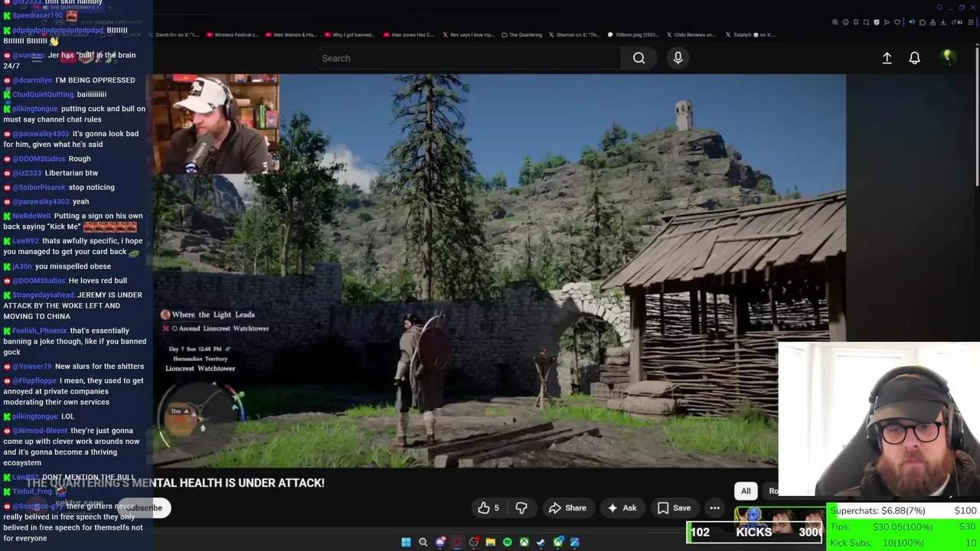The width and height of the screenshot is (980, 551).
Task: Click the YouTube search input field
Action: pos(467,58)
